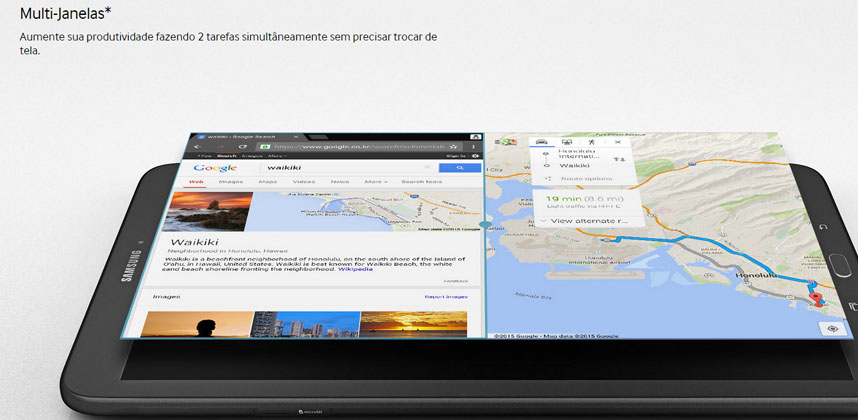Follow the Wikipedia link in Waikiki description
This screenshot has height=420, width=858.
coord(355,269)
